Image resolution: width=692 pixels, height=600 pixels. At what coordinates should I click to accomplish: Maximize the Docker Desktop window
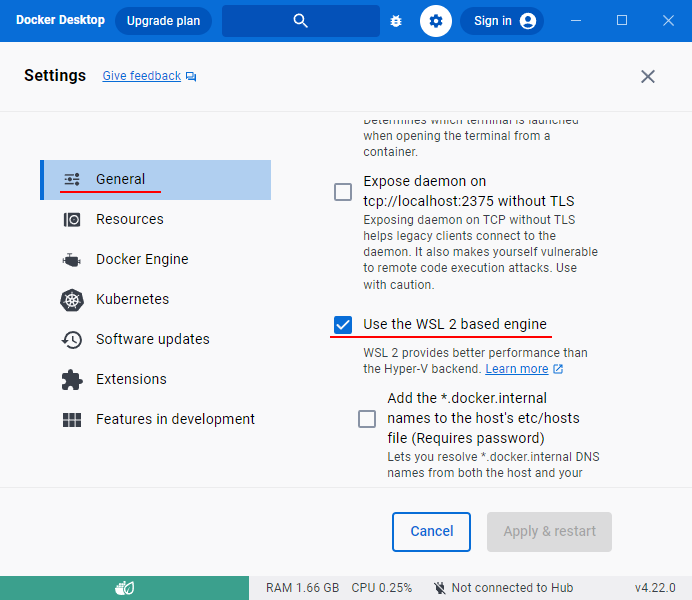pyautogui.click(x=622, y=21)
